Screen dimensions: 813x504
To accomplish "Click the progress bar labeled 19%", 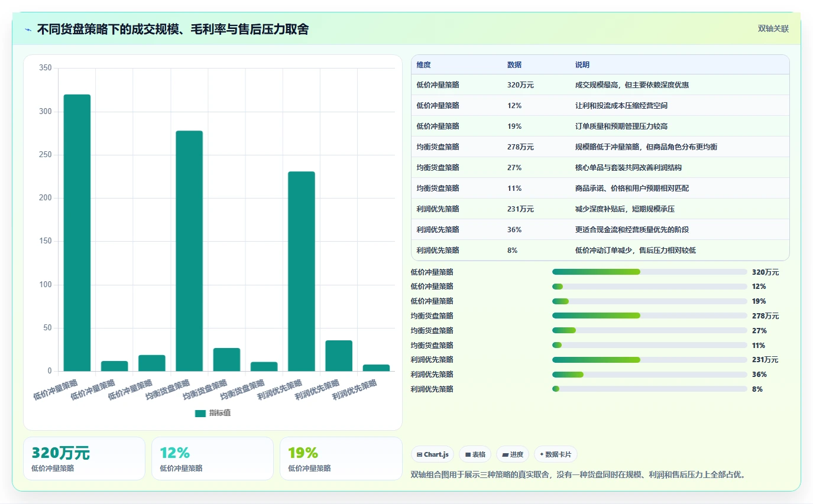I will [650, 301].
